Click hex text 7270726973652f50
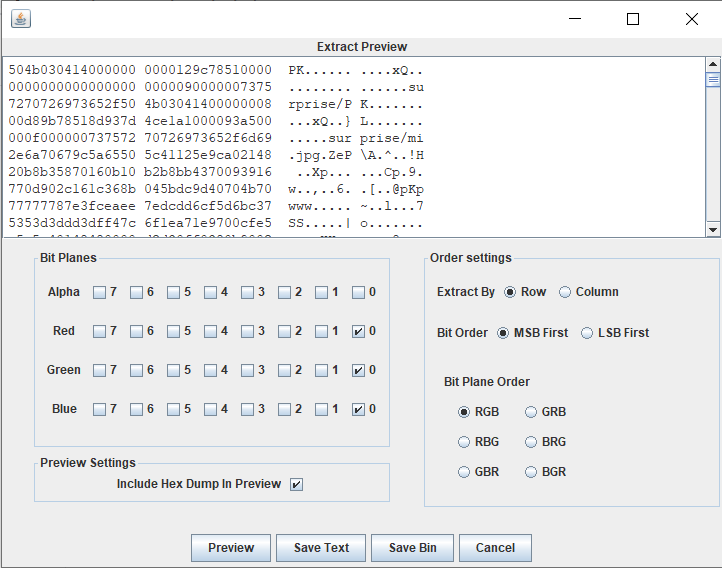722x568 pixels. coord(72,104)
